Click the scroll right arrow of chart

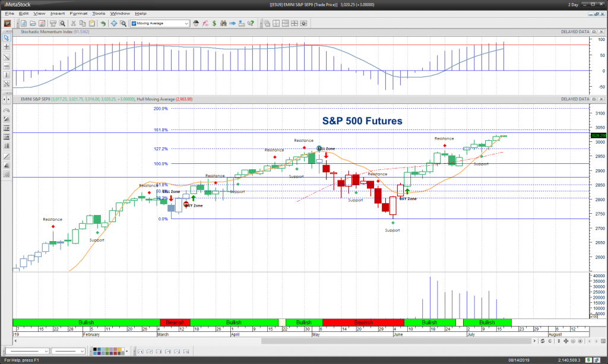[534, 341]
